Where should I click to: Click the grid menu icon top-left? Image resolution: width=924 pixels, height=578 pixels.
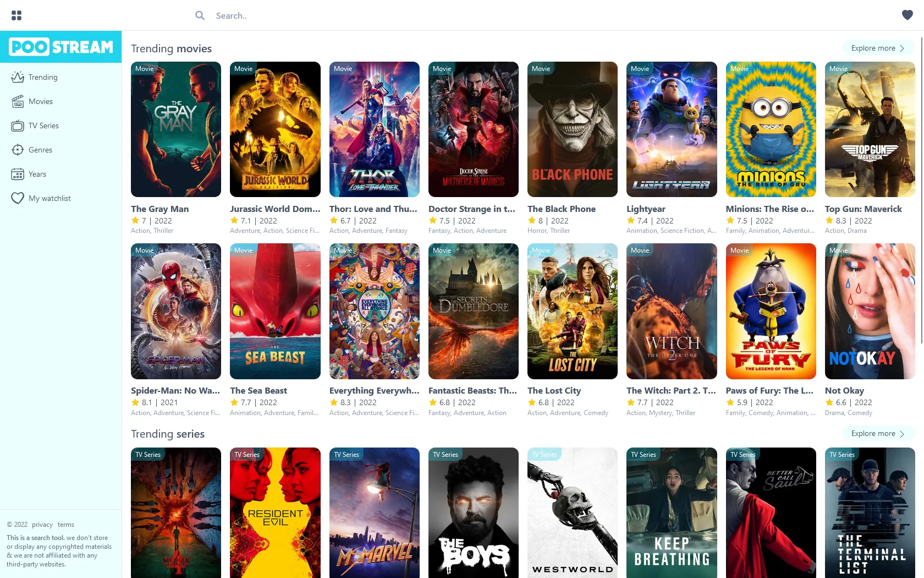coord(16,15)
